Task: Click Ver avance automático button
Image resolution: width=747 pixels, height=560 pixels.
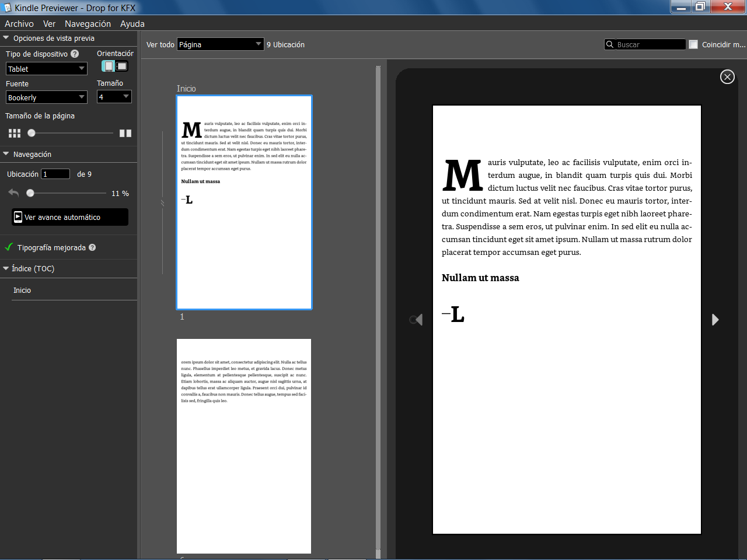Action: point(70,217)
